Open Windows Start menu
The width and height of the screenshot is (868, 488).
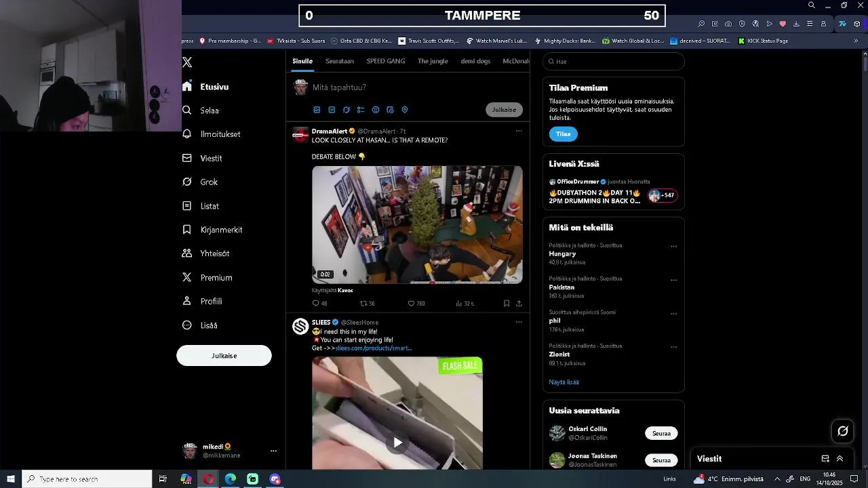point(11,479)
